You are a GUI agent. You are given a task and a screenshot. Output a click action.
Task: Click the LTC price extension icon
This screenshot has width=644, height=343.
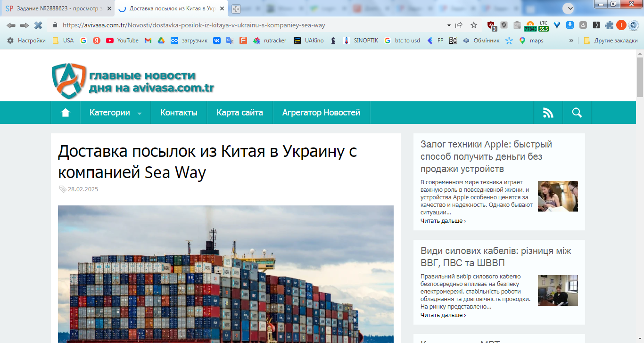[x=544, y=26]
